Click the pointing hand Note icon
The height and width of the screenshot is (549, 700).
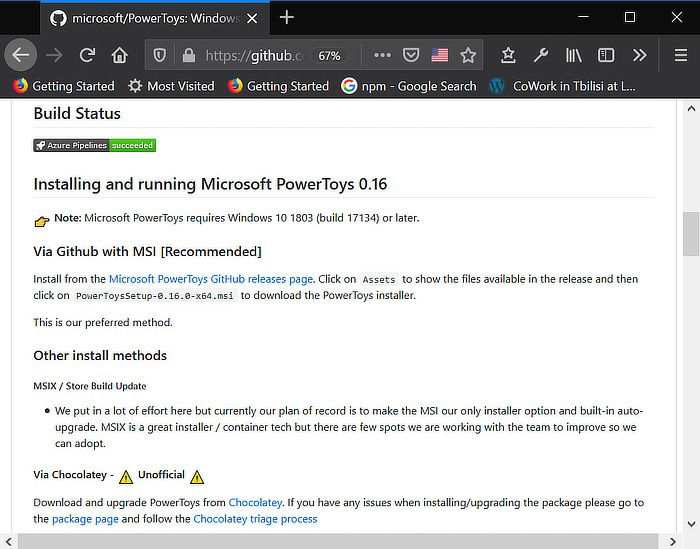click(x=42, y=221)
